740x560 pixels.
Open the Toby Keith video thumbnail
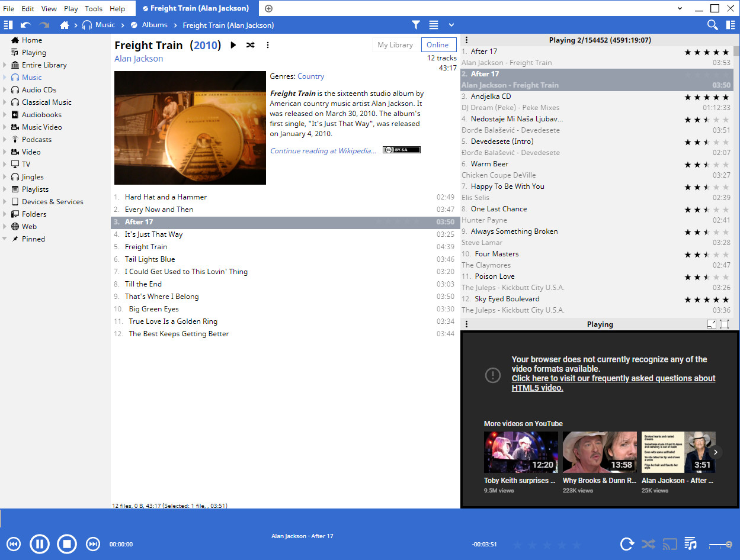(521, 452)
